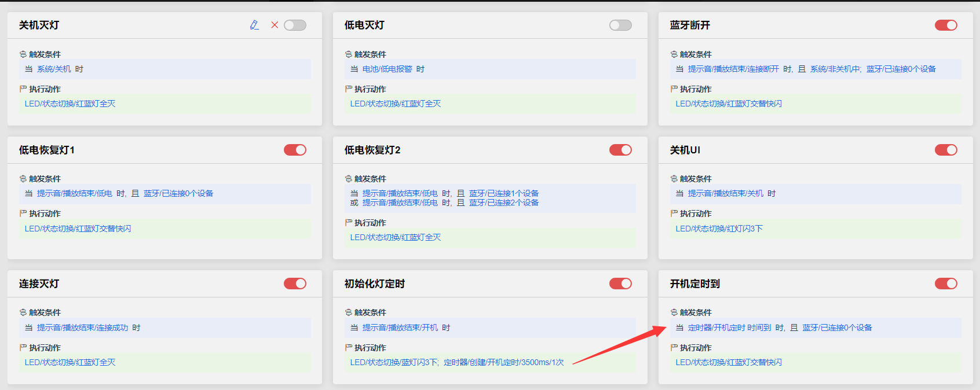Disable the 连接灭灯 switch

pyautogui.click(x=295, y=284)
